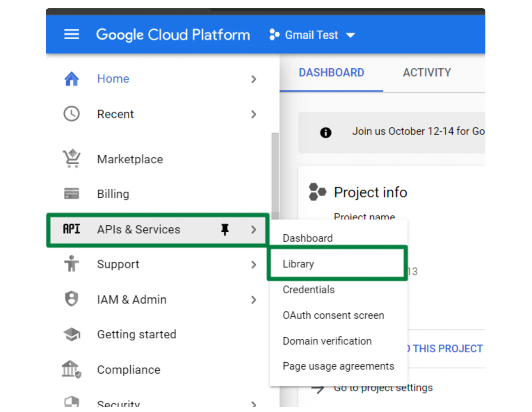Click the Project info heading
This screenshot has height=412, width=532.
click(x=370, y=192)
